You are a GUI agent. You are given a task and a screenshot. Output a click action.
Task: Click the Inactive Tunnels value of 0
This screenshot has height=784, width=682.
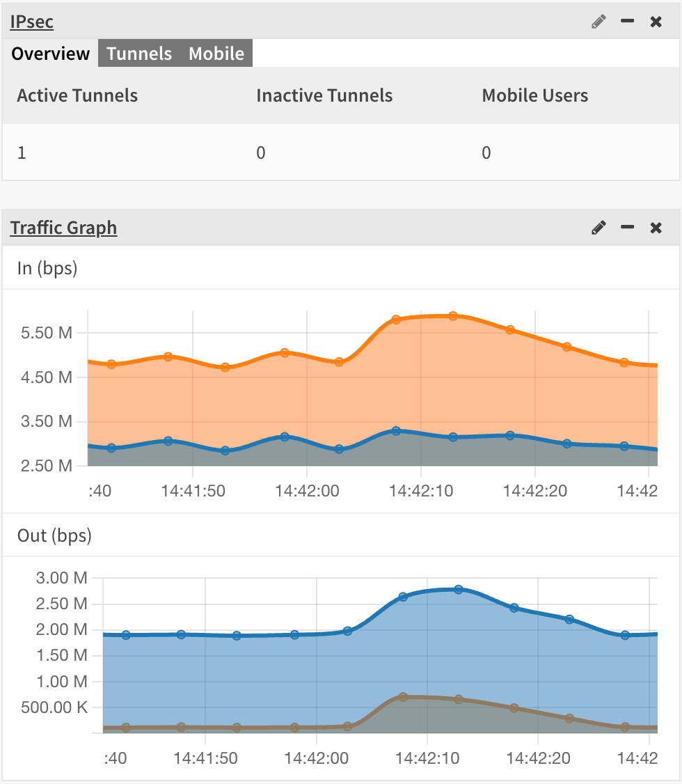click(x=261, y=152)
